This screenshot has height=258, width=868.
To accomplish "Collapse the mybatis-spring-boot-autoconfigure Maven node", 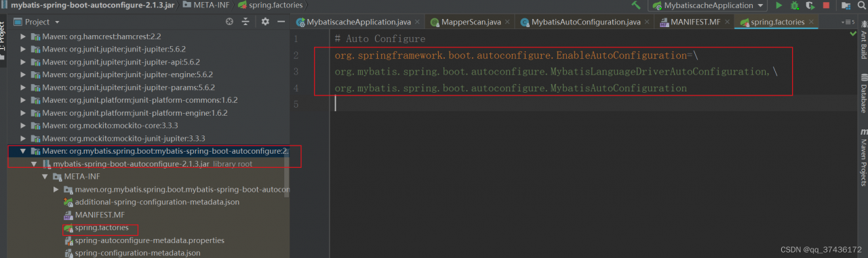I will (23, 151).
